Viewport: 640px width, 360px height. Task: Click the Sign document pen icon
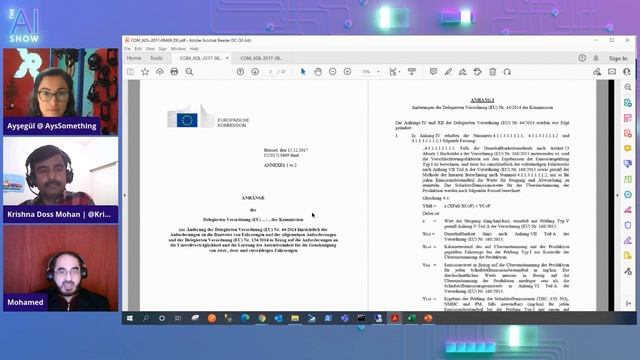[x=463, y=72]
